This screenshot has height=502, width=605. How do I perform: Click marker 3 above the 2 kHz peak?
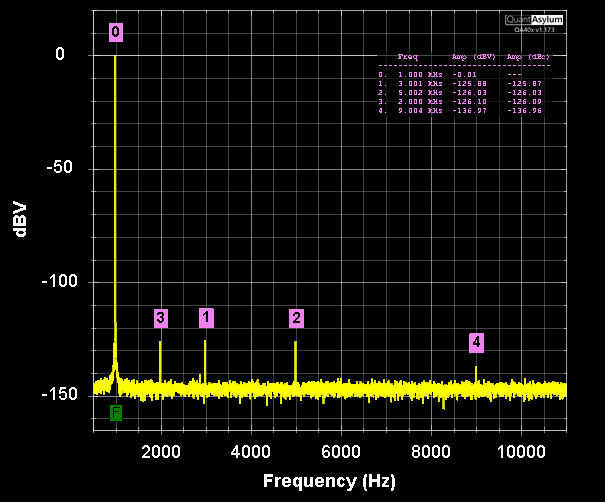pyautogui.click(x=161, y=318)
